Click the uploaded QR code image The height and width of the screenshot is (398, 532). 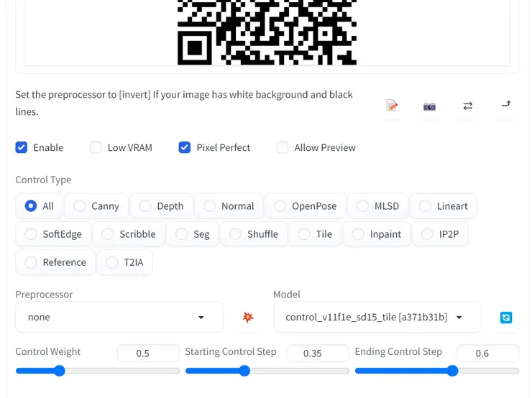(267, 32)
